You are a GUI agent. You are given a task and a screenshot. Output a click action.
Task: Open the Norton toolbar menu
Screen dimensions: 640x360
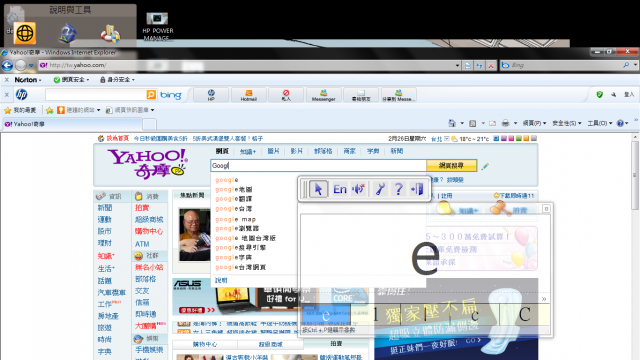27,80
